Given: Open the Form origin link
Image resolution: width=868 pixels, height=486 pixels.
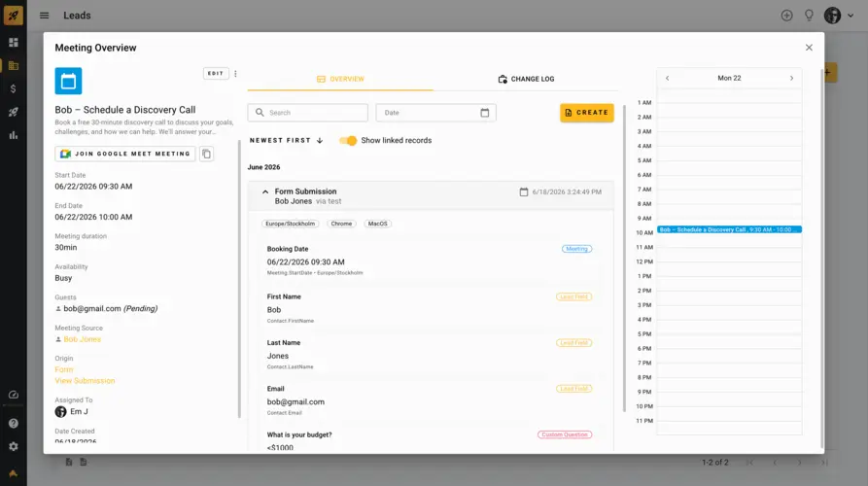Looking at the screenshot, I should [64, 369].
